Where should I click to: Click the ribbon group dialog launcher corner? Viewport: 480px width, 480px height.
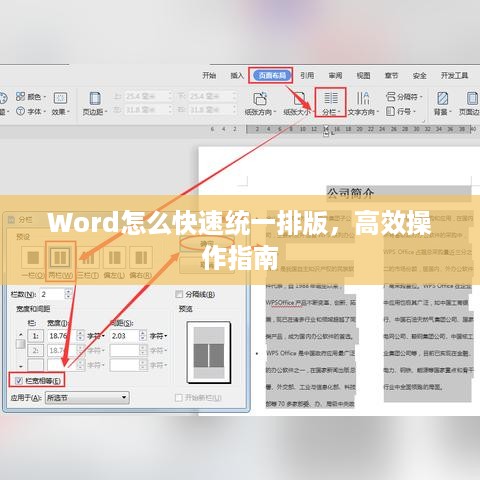[x=423, y=121]
